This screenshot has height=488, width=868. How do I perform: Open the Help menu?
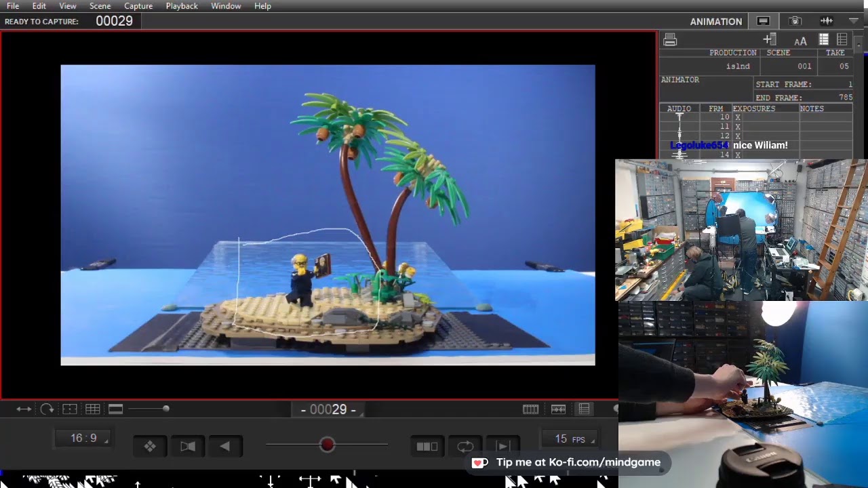pyautogui.click(x=262, y=6)
